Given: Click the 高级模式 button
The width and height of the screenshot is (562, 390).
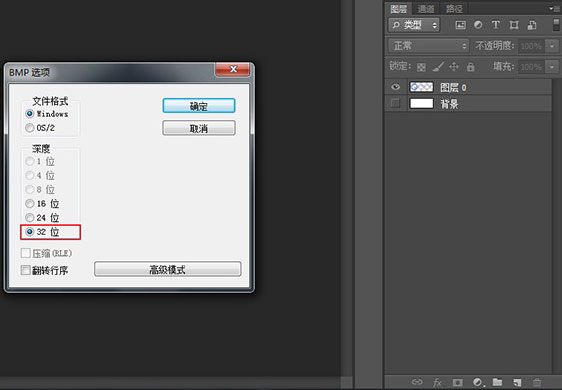Looking at the screenshot, I should (x=168, y=269).
